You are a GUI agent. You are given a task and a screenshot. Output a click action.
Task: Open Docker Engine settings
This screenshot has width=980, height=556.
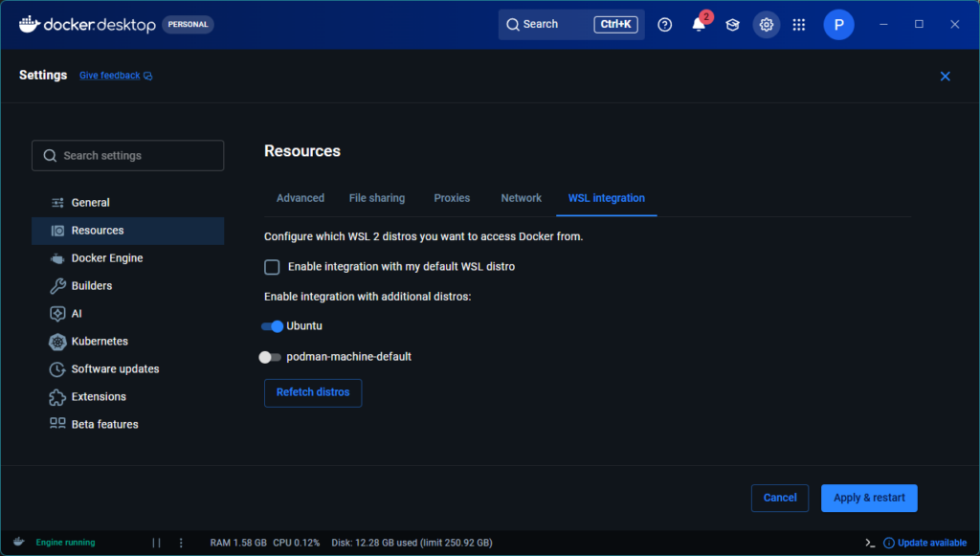tap(127, 258)
